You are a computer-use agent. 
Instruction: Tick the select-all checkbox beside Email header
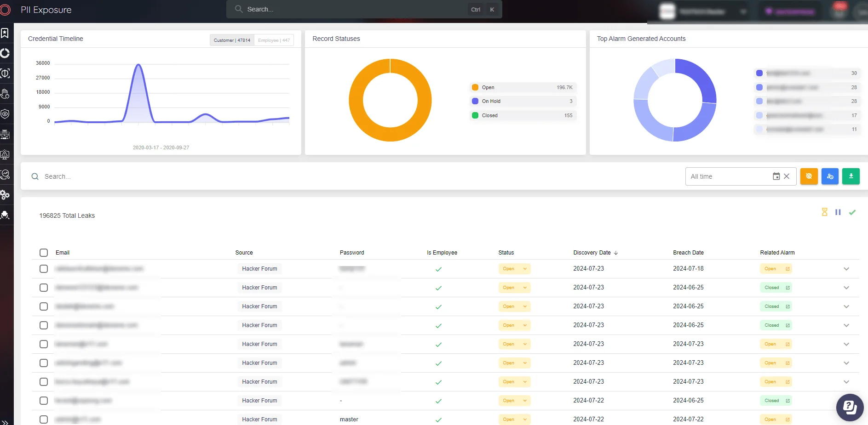click(x=44, y=253)
